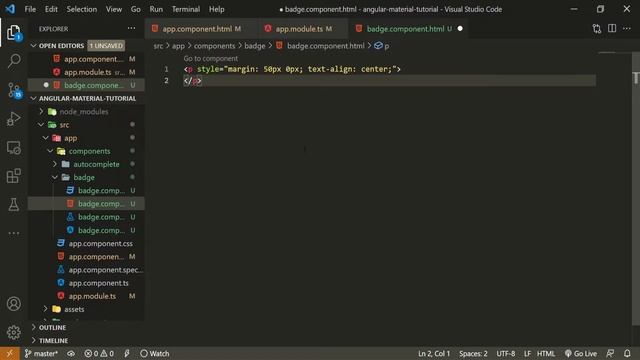
Task: Change end of line sequence LF
Action: point(527,353)
